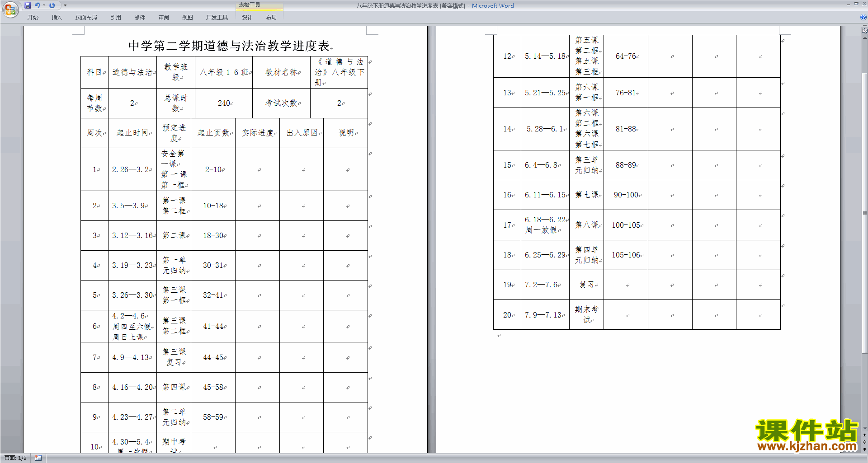Open the 插入 ribbon tab
Viewport: 868px width, 463px height.
tap(57, 17)
